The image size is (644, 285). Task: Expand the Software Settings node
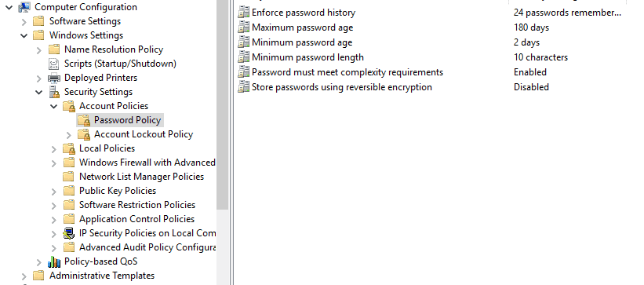pos(24,21)
